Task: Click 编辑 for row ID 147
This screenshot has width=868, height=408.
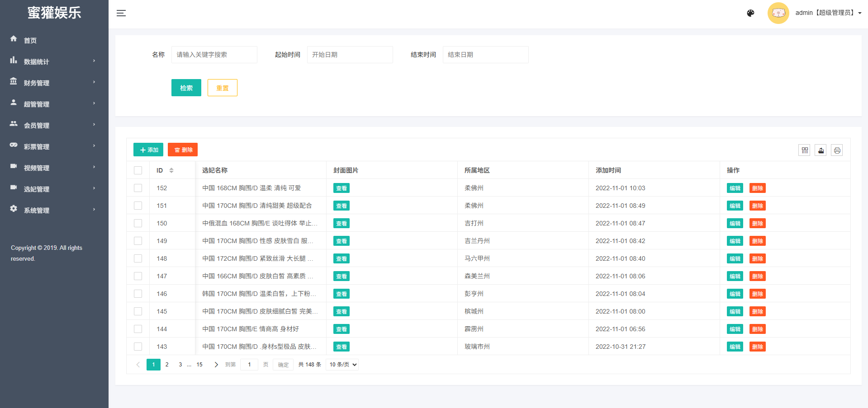Action: point(735,276)
